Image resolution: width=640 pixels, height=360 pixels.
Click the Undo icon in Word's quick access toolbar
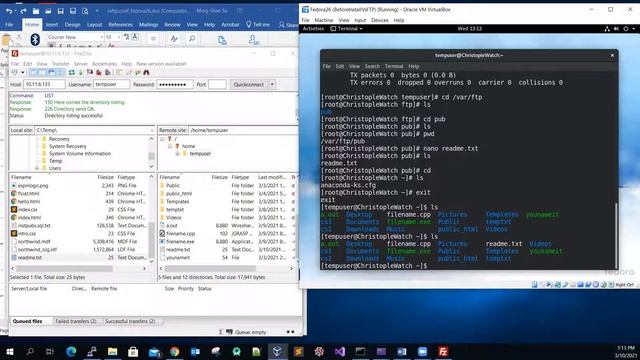[9, 11]
